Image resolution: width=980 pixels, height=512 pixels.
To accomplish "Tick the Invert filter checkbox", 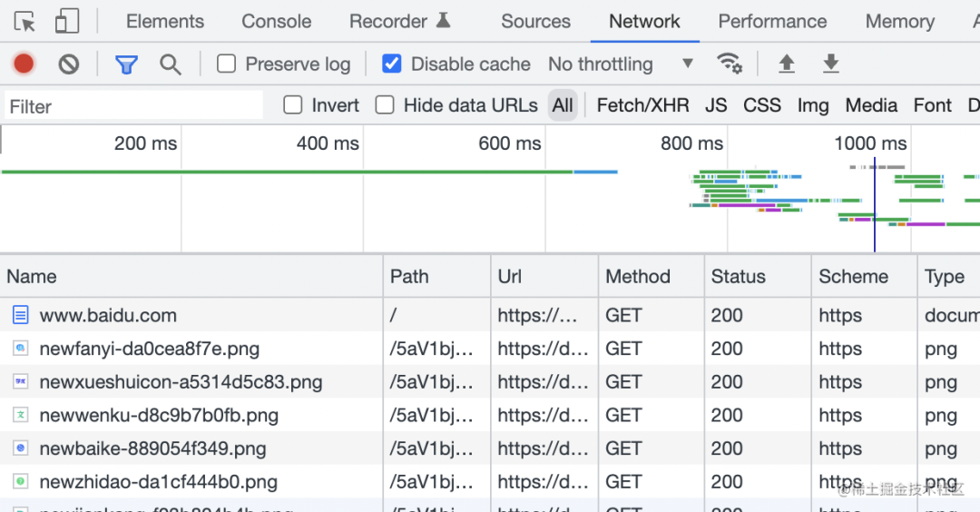I will (x=292, y=105).
